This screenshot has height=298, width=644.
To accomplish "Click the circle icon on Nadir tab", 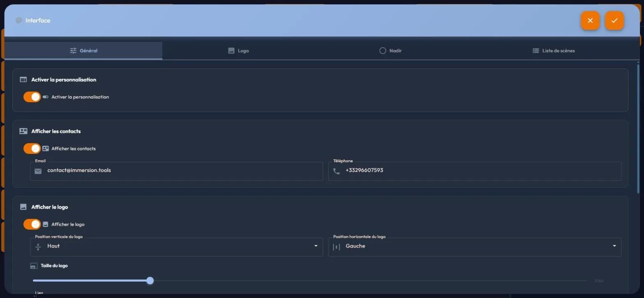I will (x=383, y=51).
